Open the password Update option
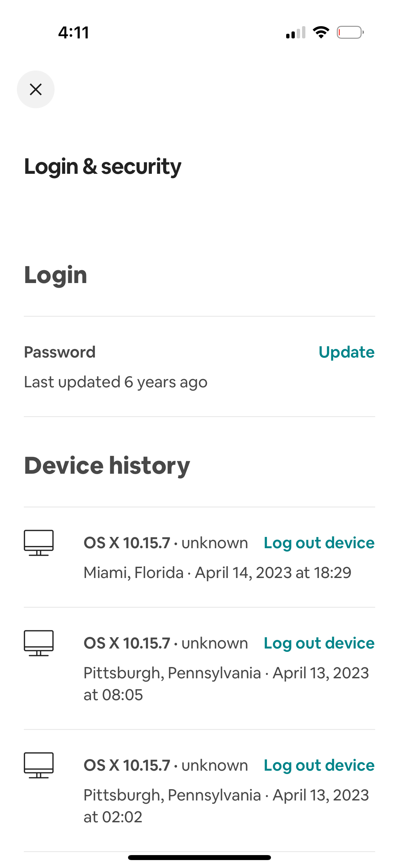Image resolution: width=399 pixels, height=868 pixels. pos(346,352)
